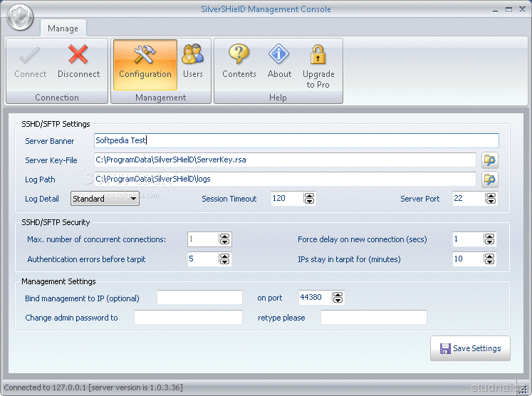This screenshot has height=396, width=532.
Task: Click the SilverSHielD application logo orb
Action: 20,17
